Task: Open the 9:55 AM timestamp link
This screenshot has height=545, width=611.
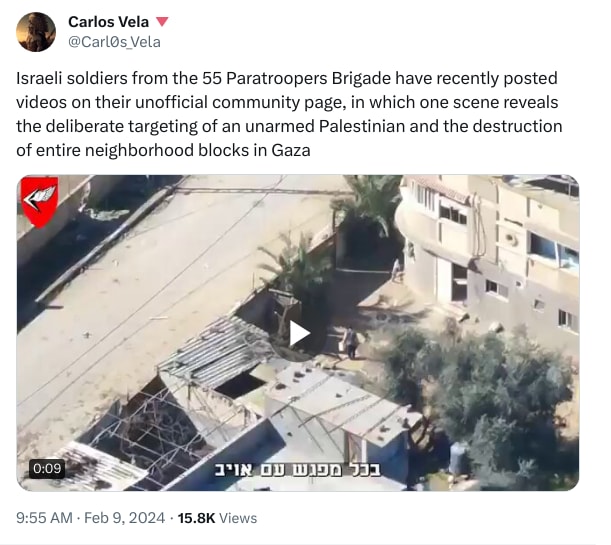Action: (x=44, y=518)
